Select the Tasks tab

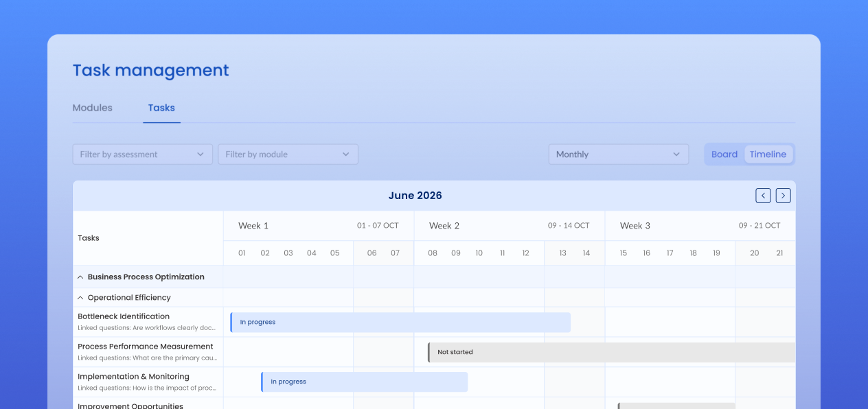[x=161, y=108]
